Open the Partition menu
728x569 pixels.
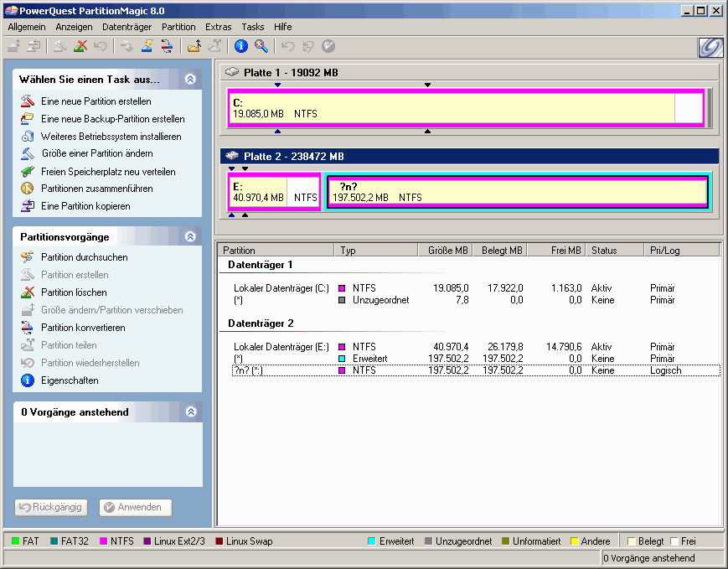(178, 27)
